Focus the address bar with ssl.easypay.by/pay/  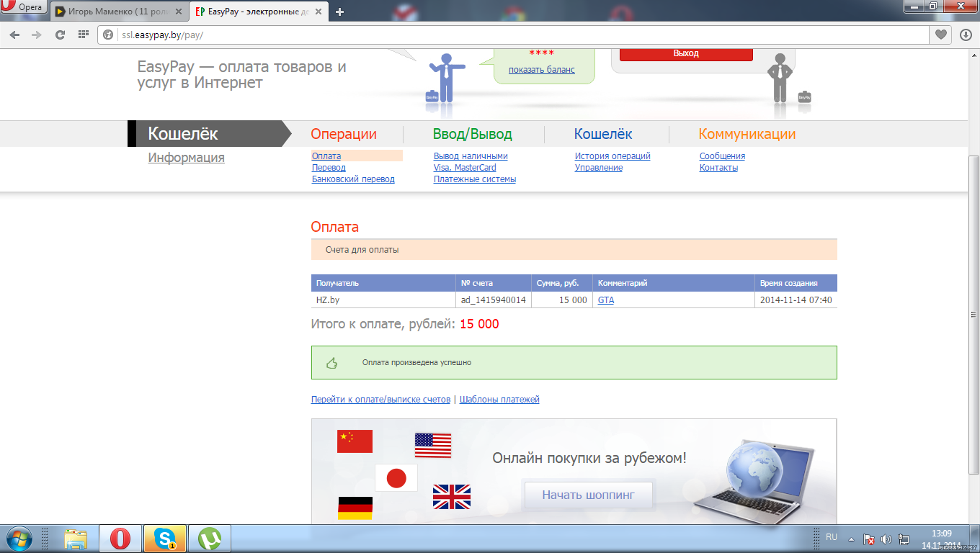(x=513, y=35)
